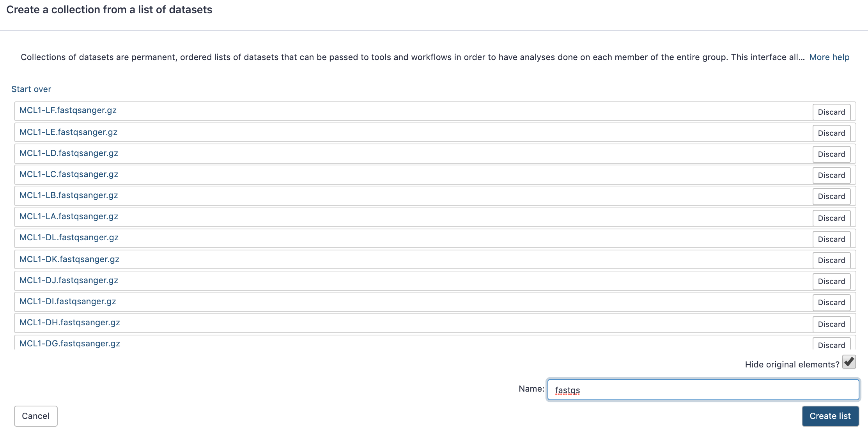The width and height of the screenshot is (868, 447).
Task: Select the MCL1-DH.fastqsanger.gz list element name
Action: (70, 323)
